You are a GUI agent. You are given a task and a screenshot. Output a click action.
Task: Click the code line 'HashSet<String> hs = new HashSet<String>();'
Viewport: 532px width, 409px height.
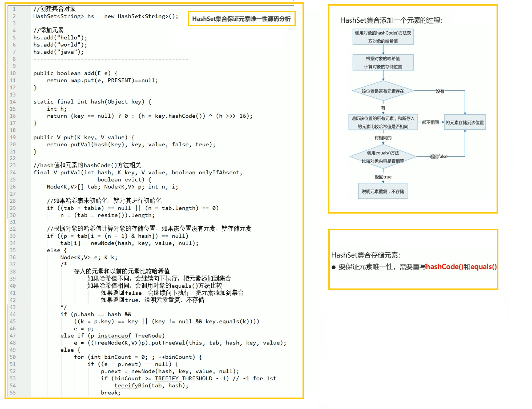click(x=106, y=16)
